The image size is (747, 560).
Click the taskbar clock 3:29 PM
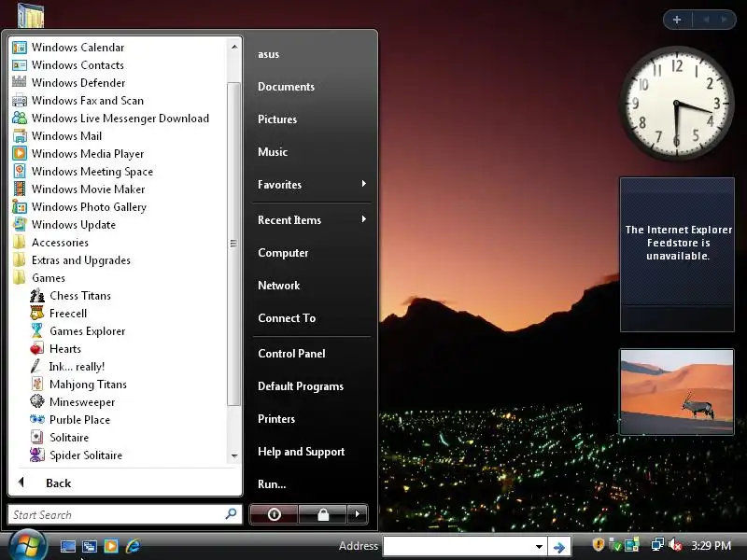click(711, 545)
